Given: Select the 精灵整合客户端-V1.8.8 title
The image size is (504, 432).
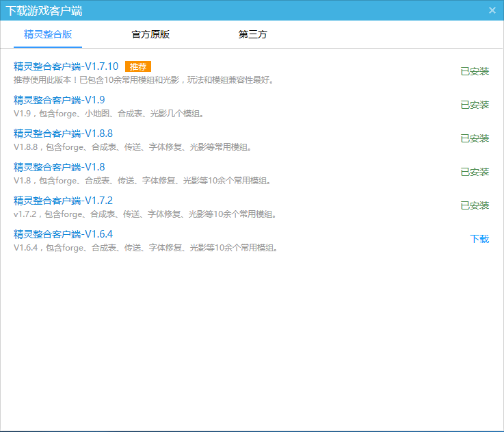Looking at the screenshot, I should (x=63, y=134).
